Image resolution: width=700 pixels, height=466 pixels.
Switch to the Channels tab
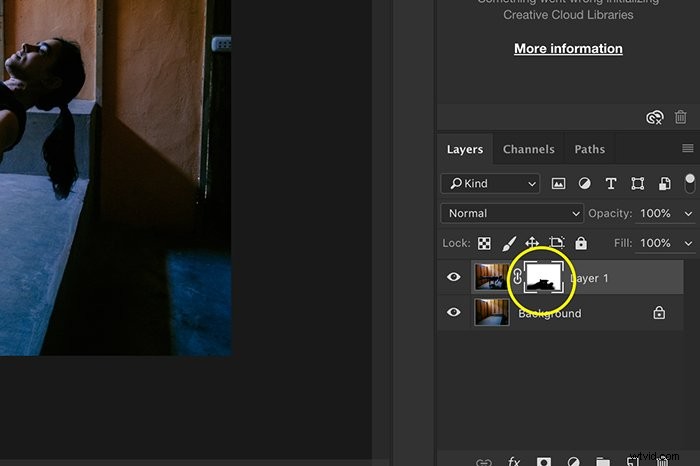tap(529, 149)
